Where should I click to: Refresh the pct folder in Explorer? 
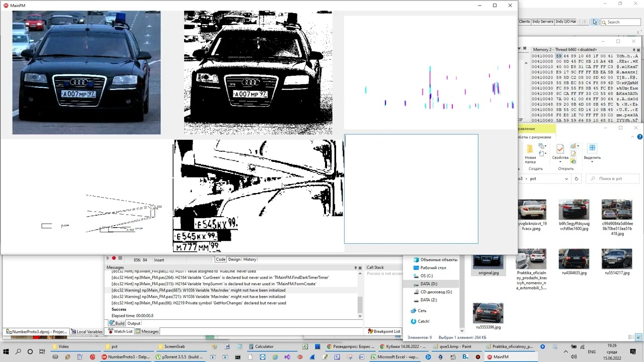[577, 178]
